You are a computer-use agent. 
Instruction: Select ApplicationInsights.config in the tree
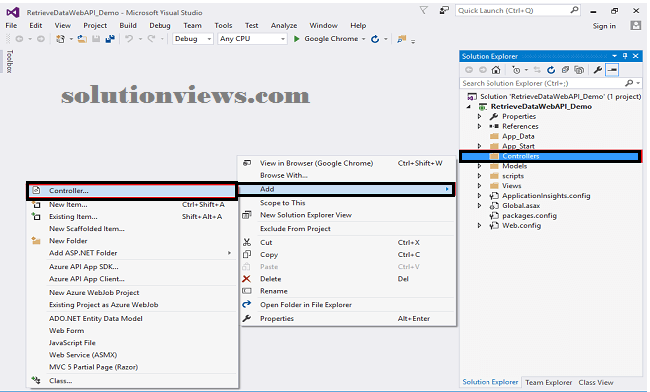coord(546,196)
